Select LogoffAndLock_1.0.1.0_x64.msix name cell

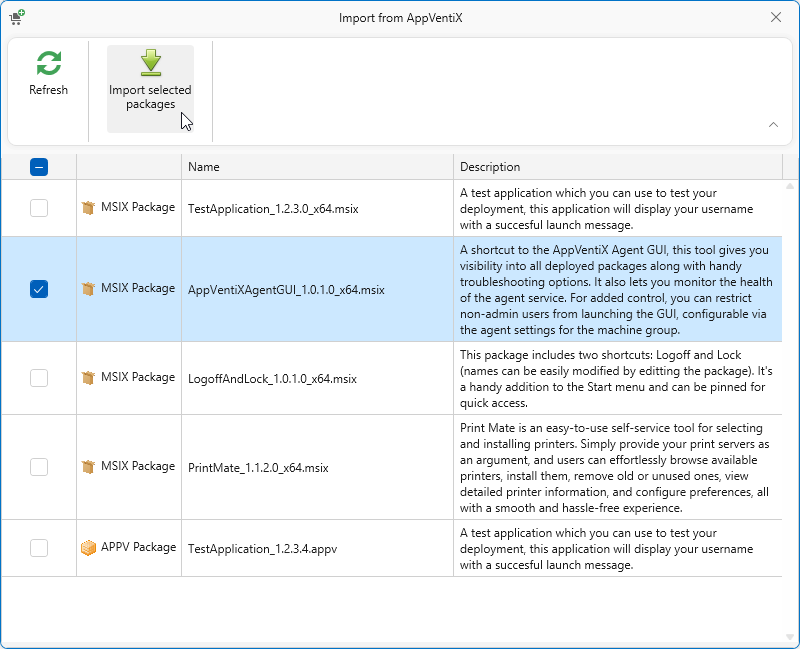click(317, 379)
